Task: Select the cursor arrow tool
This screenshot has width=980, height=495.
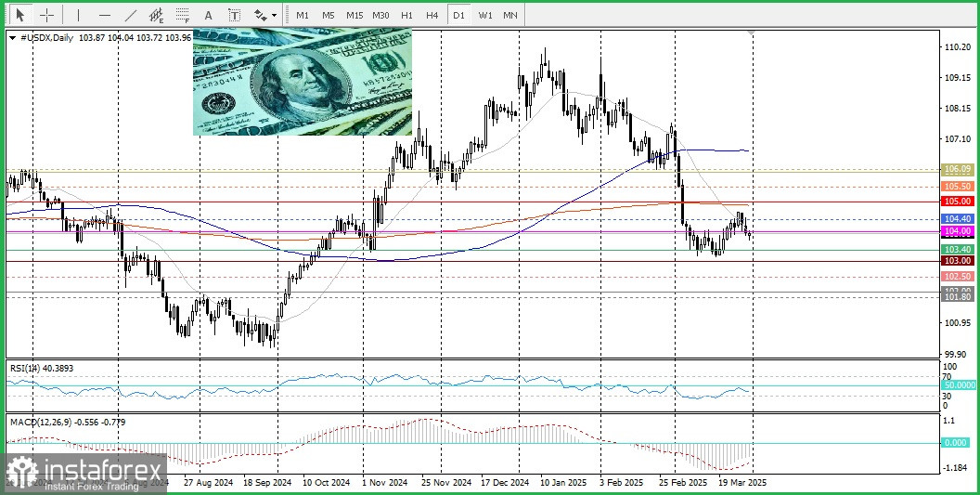Action: pos(20,15)
